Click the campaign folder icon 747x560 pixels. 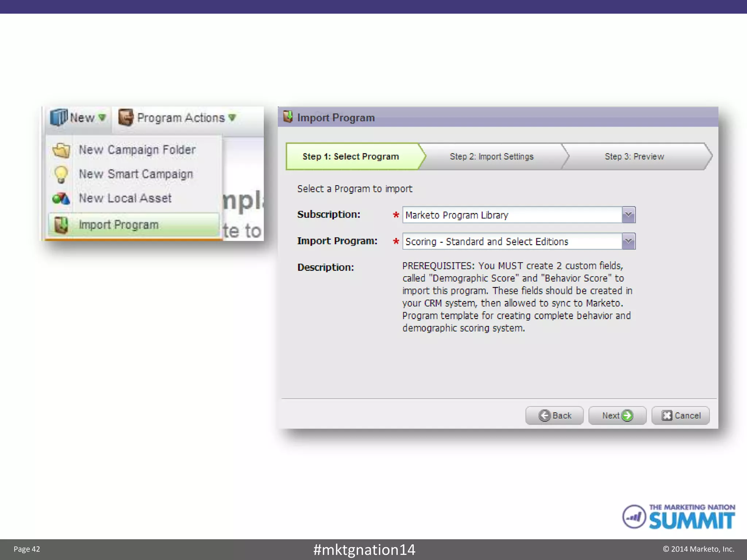[61, 150]
